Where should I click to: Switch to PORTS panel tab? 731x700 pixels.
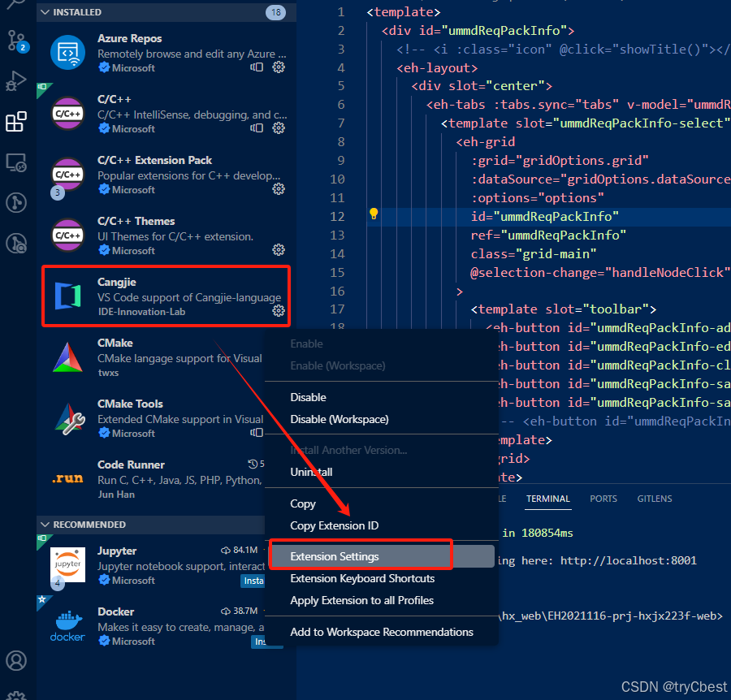pyautogui.click(x=603, y=499)
